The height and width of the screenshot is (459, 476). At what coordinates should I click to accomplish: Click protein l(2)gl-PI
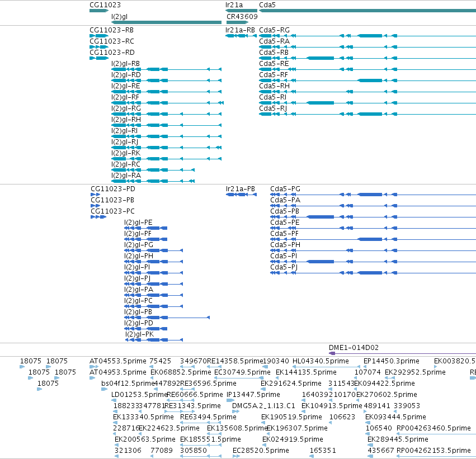154,273
